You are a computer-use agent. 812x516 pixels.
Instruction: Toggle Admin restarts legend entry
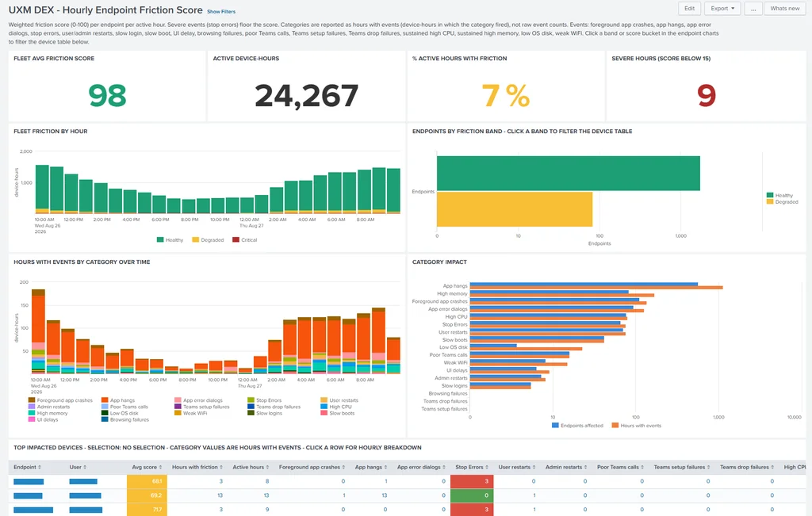coord(48,407)
